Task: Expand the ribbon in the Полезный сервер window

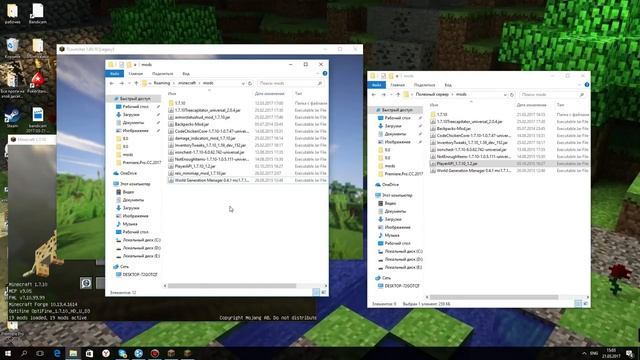Action: (580, 85)
